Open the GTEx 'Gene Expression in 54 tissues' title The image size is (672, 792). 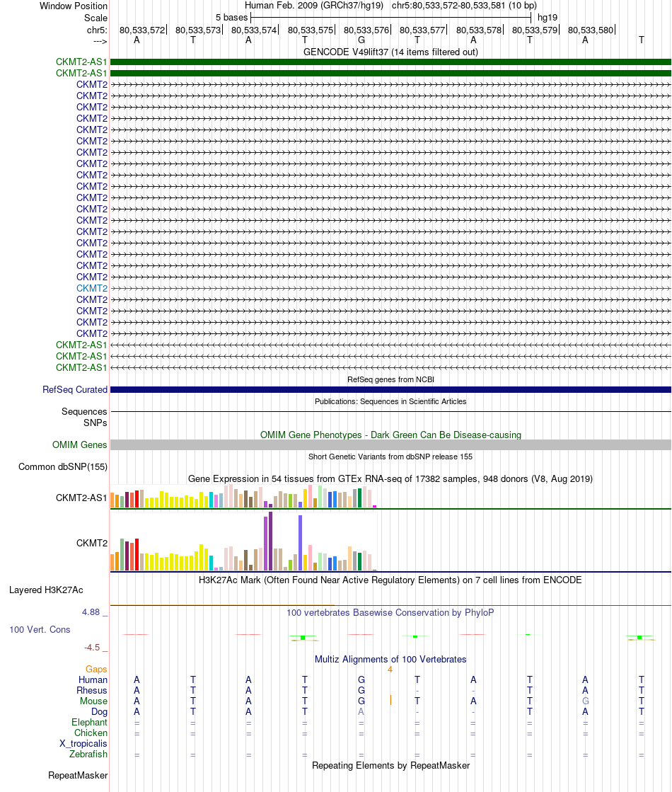390,479
